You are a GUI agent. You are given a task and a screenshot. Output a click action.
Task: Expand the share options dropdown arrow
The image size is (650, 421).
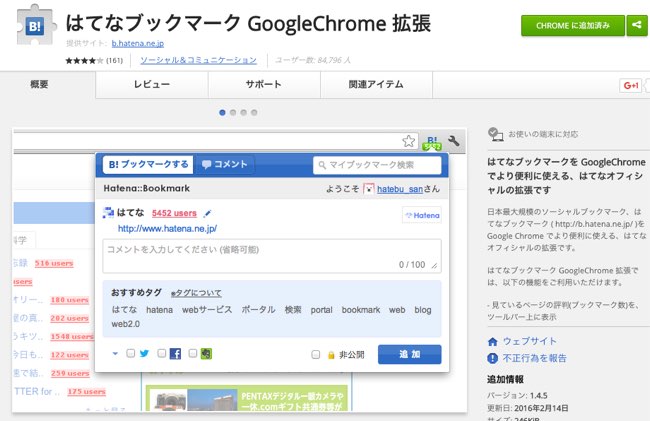pos(115,353)
